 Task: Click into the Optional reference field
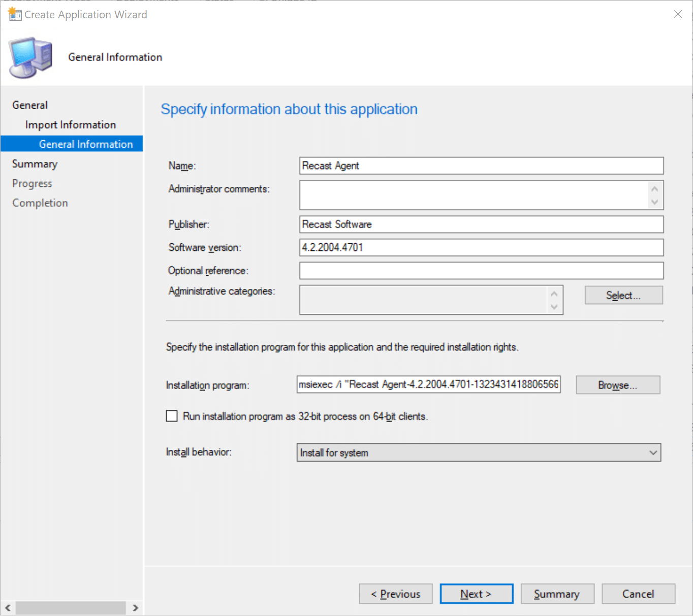click(x=481, y=271)
